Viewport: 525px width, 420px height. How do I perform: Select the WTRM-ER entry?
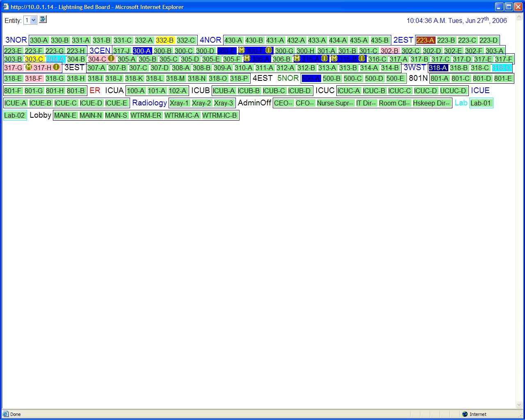pos(146,115)
